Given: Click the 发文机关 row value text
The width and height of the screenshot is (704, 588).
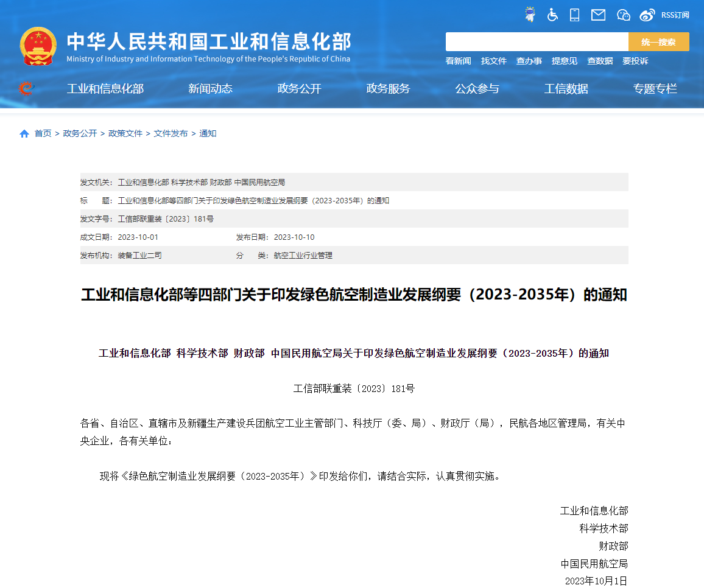Looking at the screenshot, I should click(x=201, y=182).
